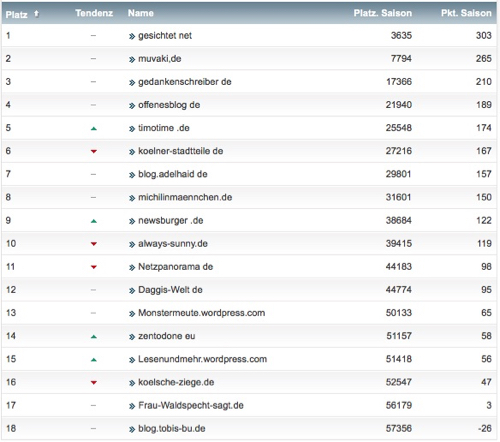Open koelsche-ziege.de link
This screenshot has width=500, height=442.
coord(176,382)
